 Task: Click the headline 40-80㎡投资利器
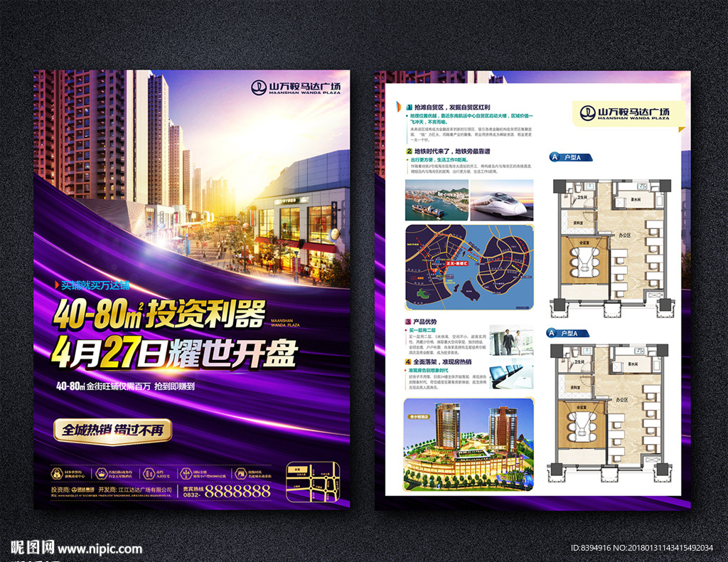159,314
